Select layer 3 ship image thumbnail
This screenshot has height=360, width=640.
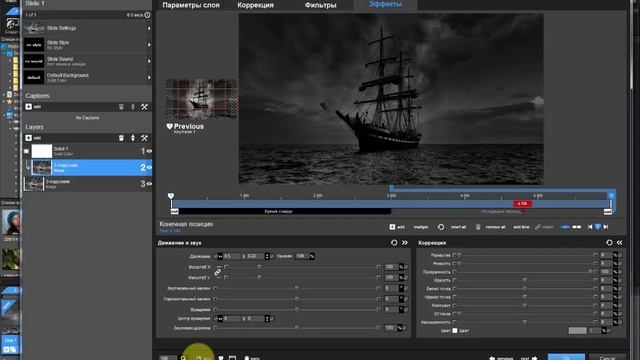(34, 184)
